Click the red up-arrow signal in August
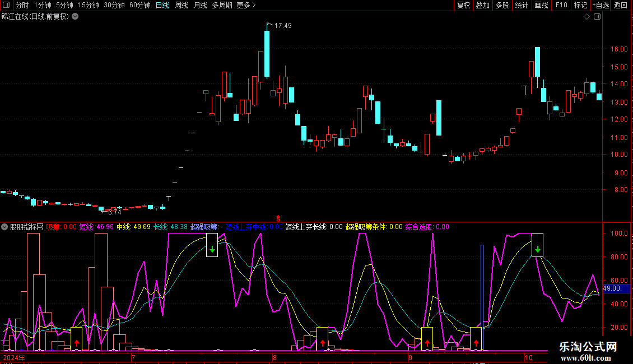 pyautogui.click(x=322, y=342)
